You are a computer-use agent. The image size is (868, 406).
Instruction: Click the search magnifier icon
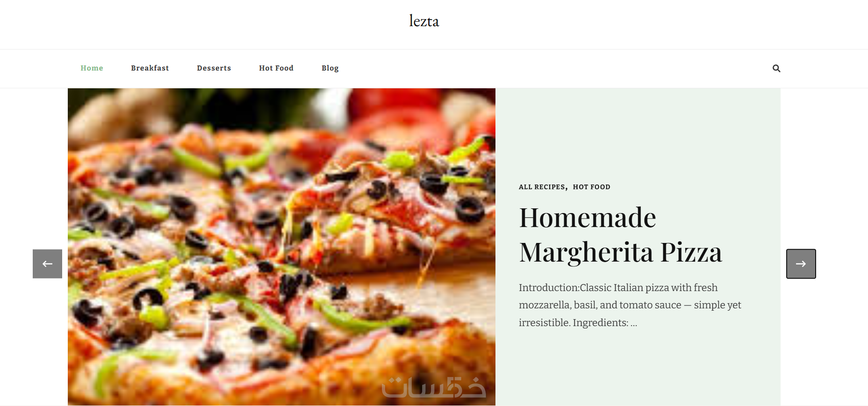(776, 68)
